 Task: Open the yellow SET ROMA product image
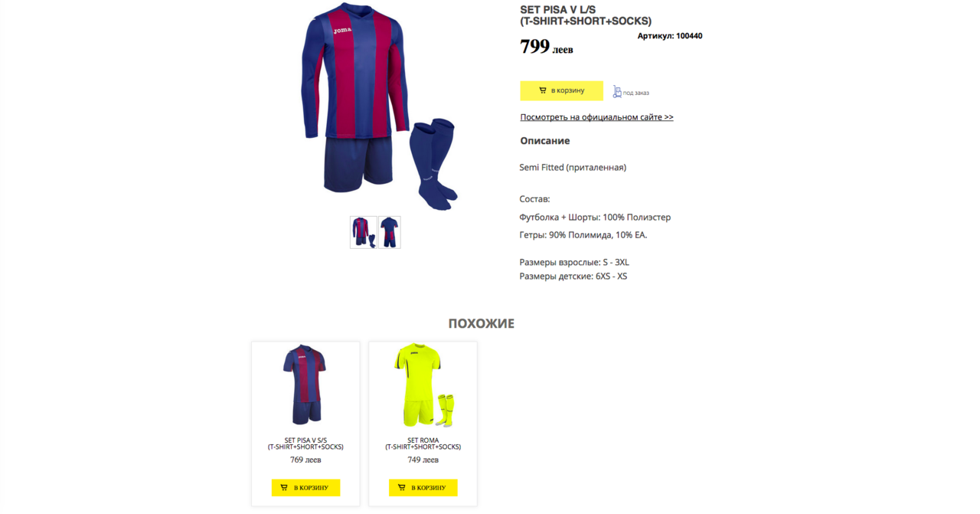[423, 385]
